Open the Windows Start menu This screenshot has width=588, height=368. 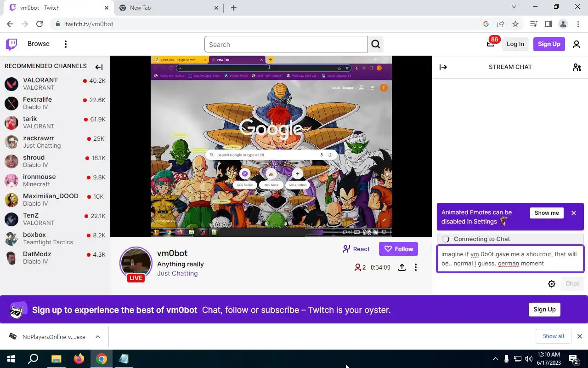pos(11,359)
